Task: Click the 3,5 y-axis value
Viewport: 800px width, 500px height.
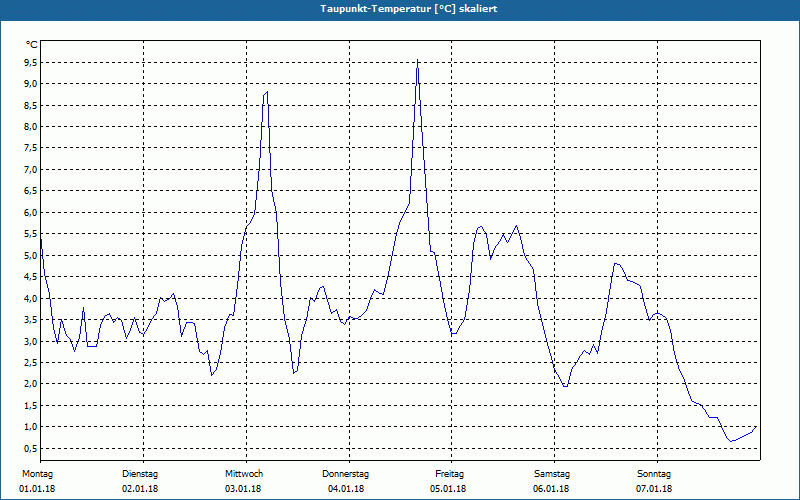Action: tap(31, 319)
